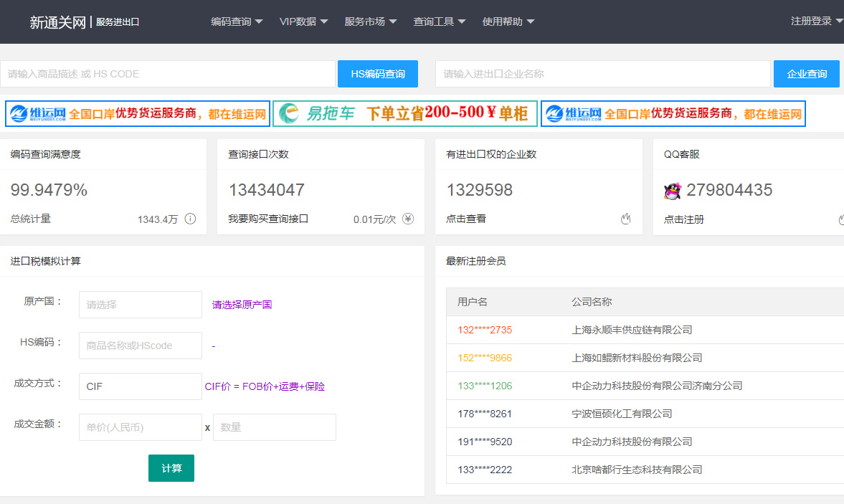Click inside the 单价(人民币) input field
The height and width of the screenshot is (504, 844).
(x=140, y=427)
